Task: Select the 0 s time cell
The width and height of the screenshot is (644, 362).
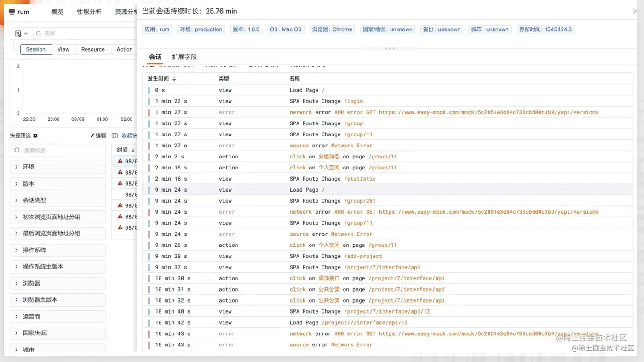Action: click(x=160, y=90)
